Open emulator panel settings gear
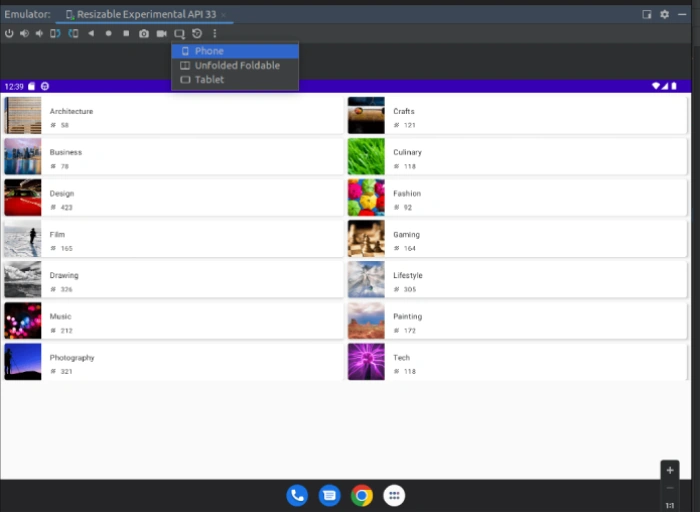 tap(664, 14)
